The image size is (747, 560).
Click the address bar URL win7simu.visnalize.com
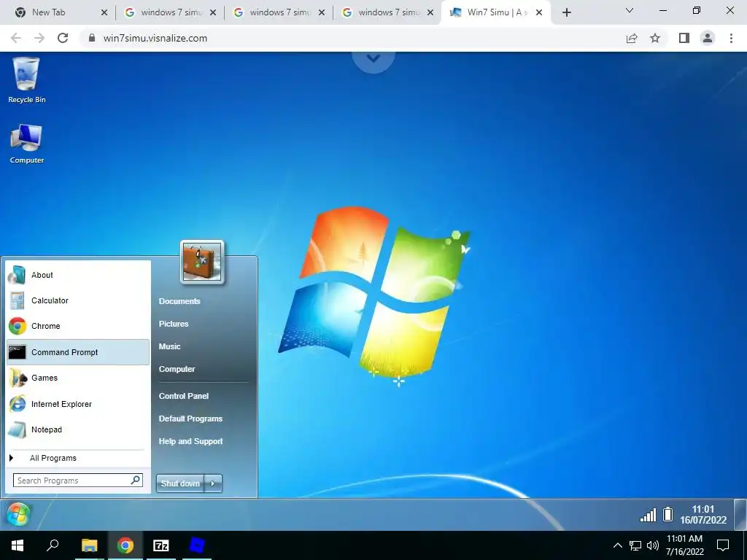tap(155, 38)
